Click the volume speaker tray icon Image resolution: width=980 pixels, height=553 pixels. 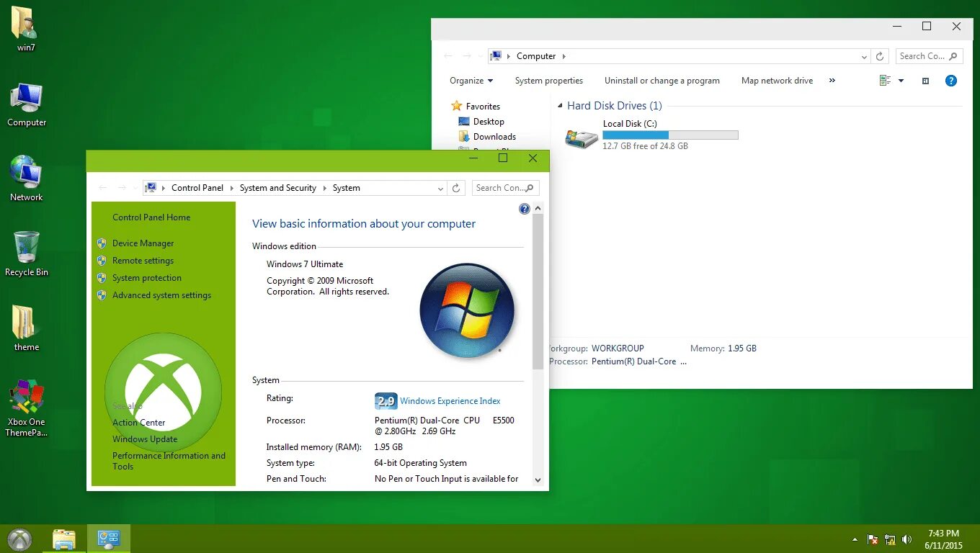[906, 539]
